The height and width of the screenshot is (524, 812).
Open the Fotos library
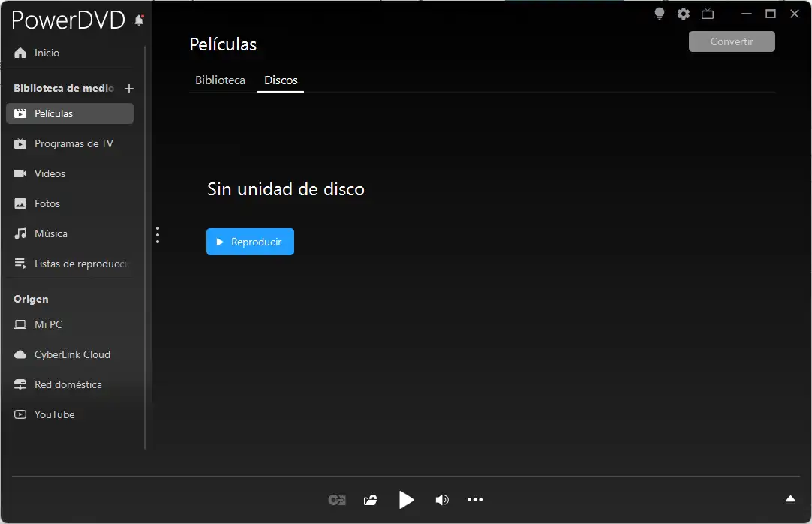click(69, 203)
